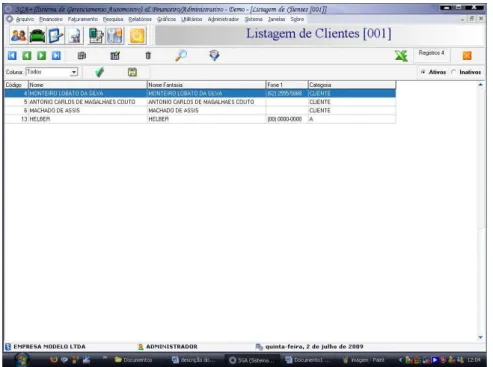This screenshot has width=493, height=367.
Task: Open the Janelas menu
Action: point(276,19)
